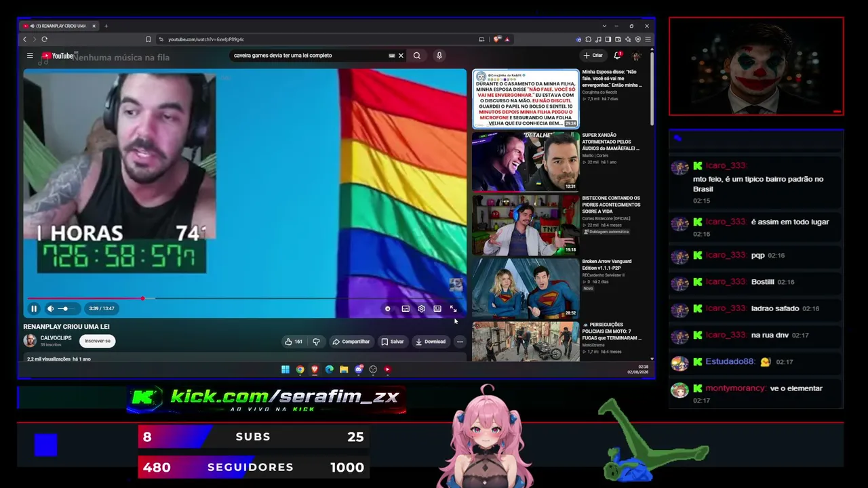Start voice search with the microphone

(439, 56)
